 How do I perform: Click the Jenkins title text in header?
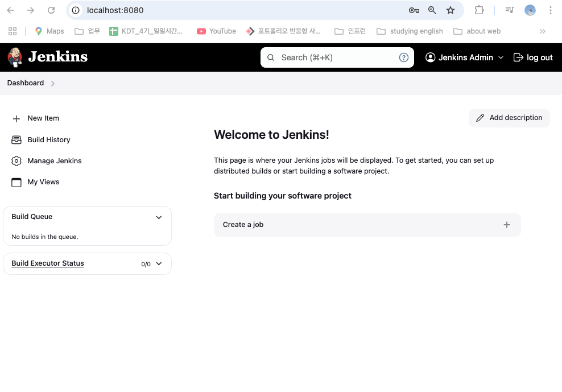point(58,57)
